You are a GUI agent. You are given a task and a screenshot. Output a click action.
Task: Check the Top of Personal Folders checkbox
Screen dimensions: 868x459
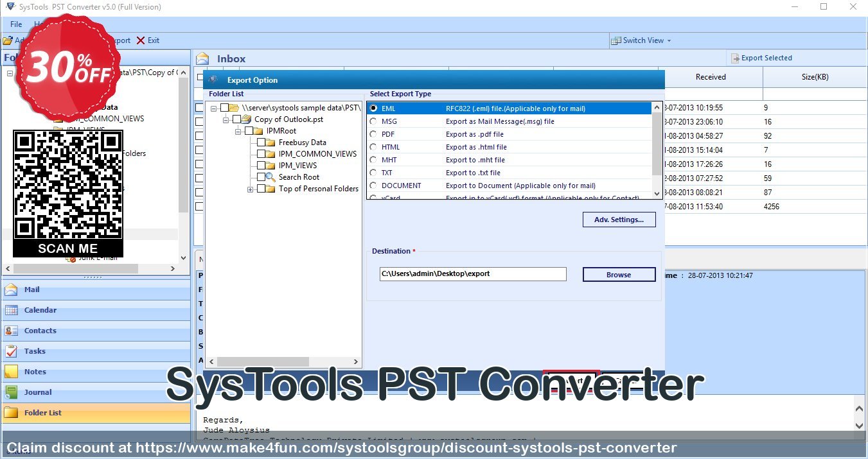261,189
